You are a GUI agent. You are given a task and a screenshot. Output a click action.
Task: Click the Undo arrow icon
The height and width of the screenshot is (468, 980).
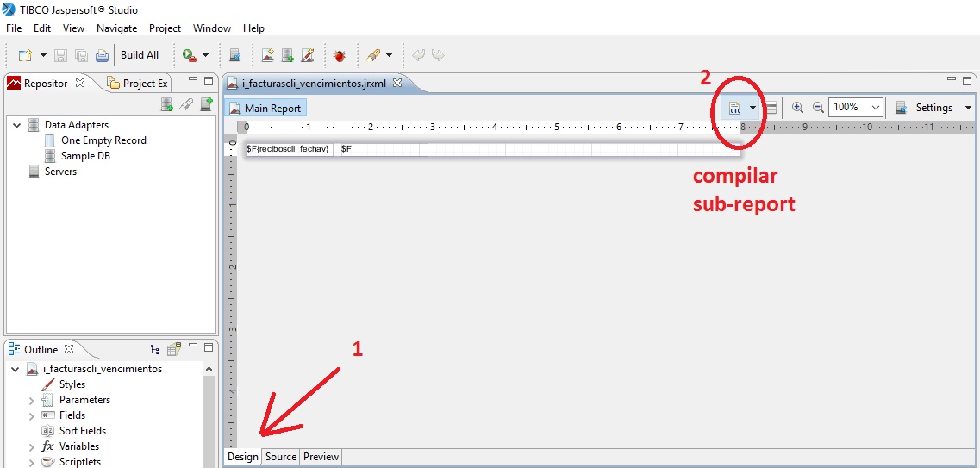point(418,55)
